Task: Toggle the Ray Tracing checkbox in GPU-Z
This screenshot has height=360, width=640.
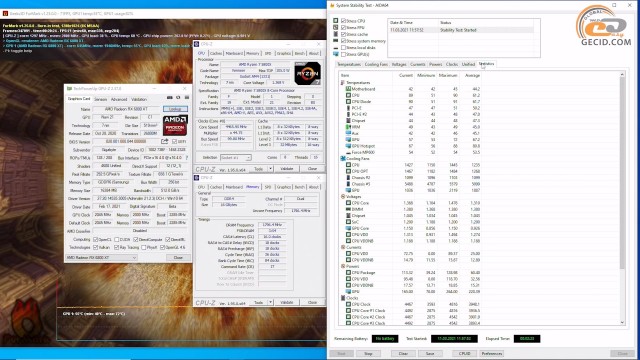Action: pyautogui.click(x=117, y=247)
